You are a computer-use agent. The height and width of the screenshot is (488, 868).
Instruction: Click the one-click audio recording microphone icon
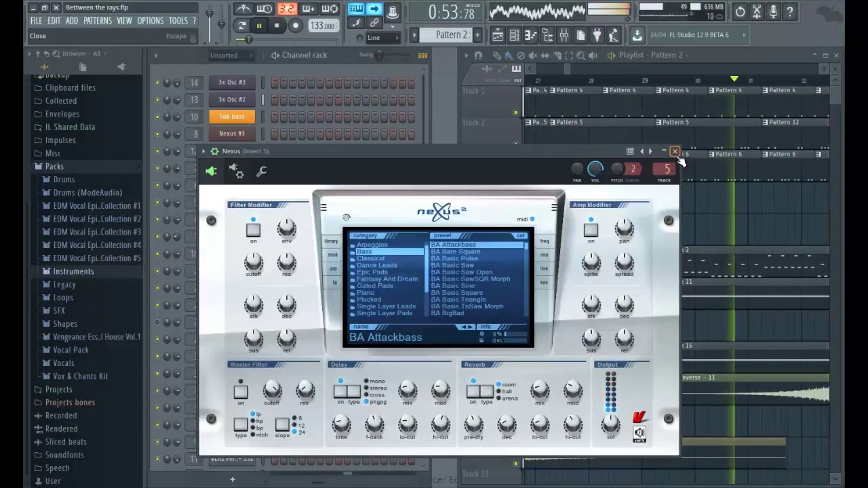coord(773,12)
